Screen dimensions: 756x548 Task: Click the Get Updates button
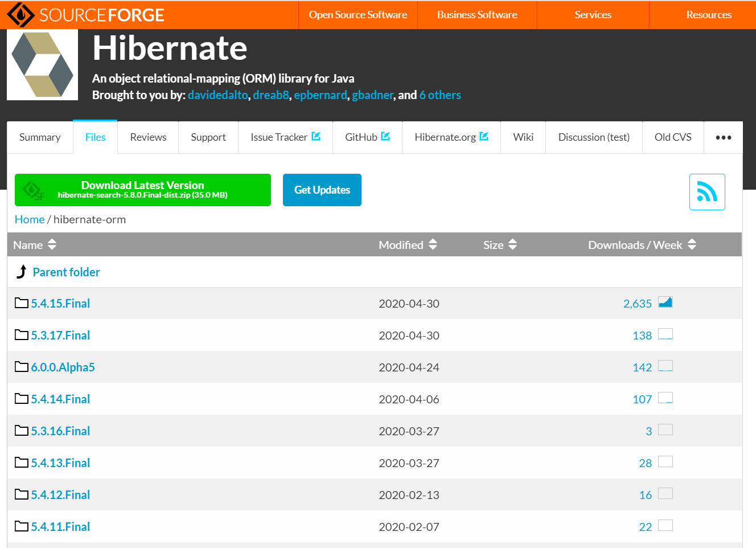point(322,190)
